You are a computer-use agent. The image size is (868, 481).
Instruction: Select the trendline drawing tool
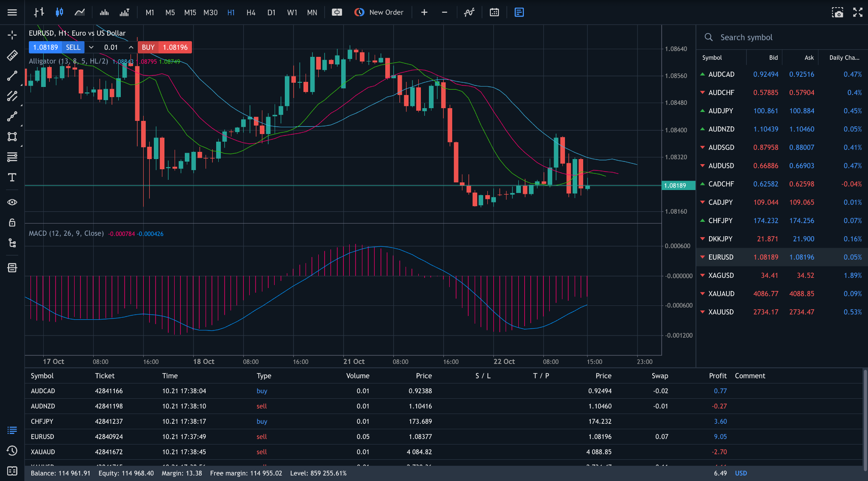12,75
